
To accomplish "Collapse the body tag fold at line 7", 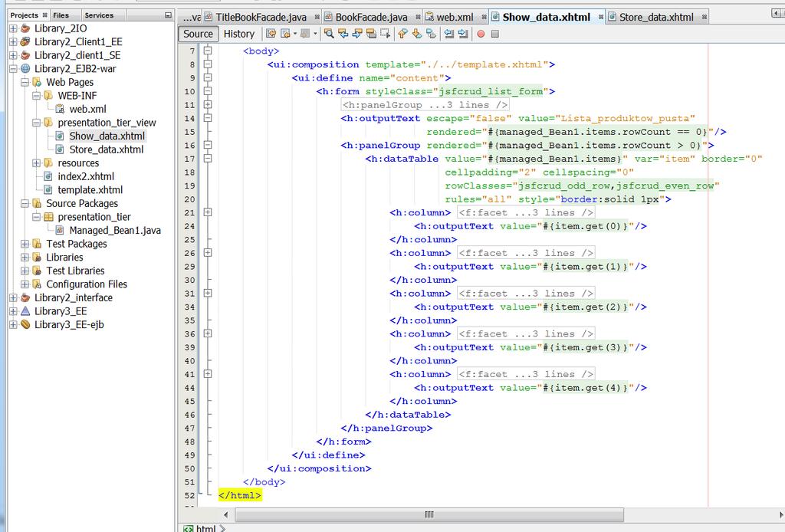I will tap(208, 51).
